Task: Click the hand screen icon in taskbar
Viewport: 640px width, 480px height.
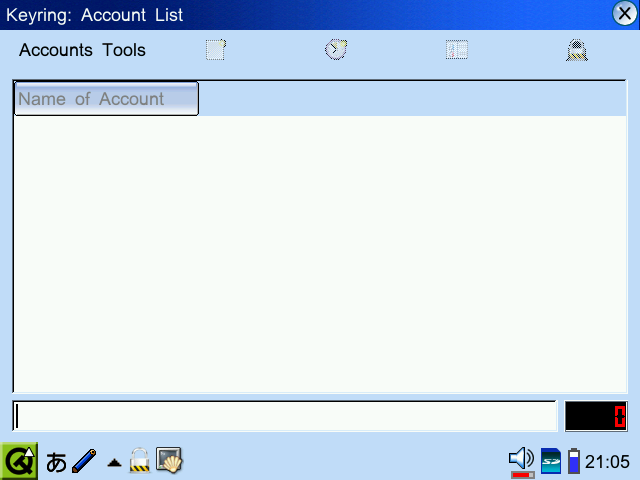Action: pyautogui.click(x=169, y=460)
